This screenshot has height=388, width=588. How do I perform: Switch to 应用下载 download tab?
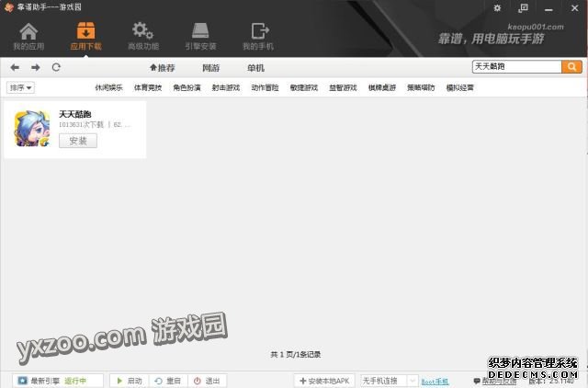(85, 37)
